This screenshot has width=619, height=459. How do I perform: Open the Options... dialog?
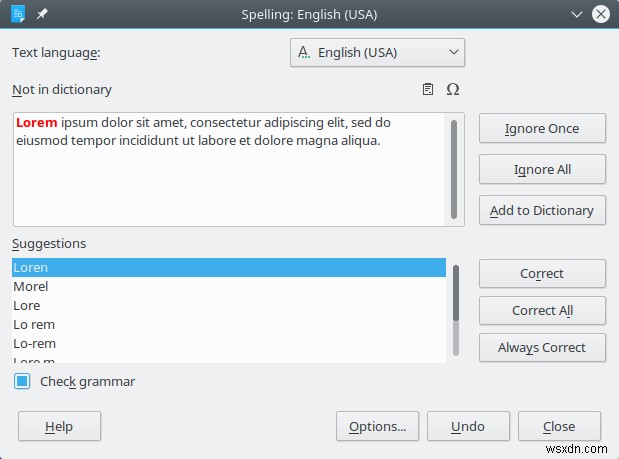coord(377,426)
